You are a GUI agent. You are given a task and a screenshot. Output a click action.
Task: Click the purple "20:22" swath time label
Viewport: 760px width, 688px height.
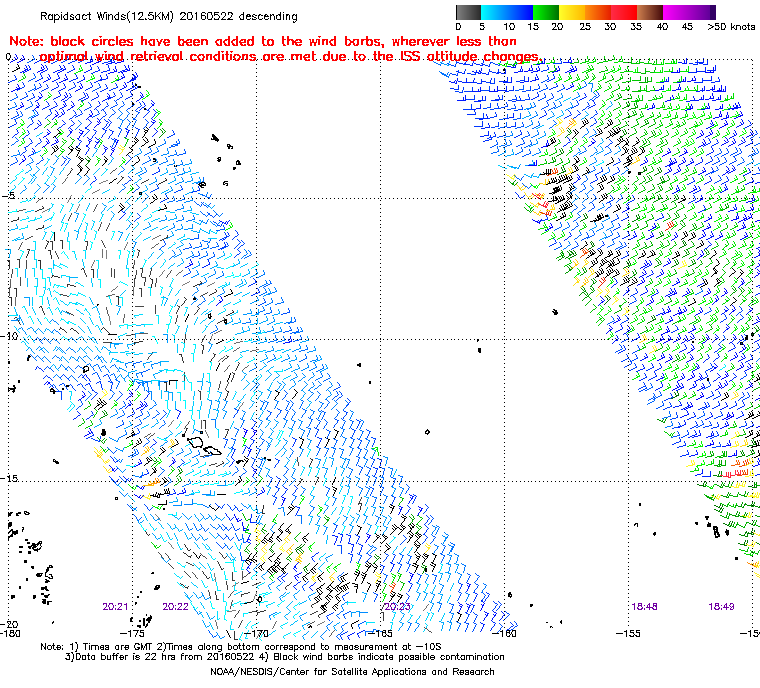[x=175, y=607]
